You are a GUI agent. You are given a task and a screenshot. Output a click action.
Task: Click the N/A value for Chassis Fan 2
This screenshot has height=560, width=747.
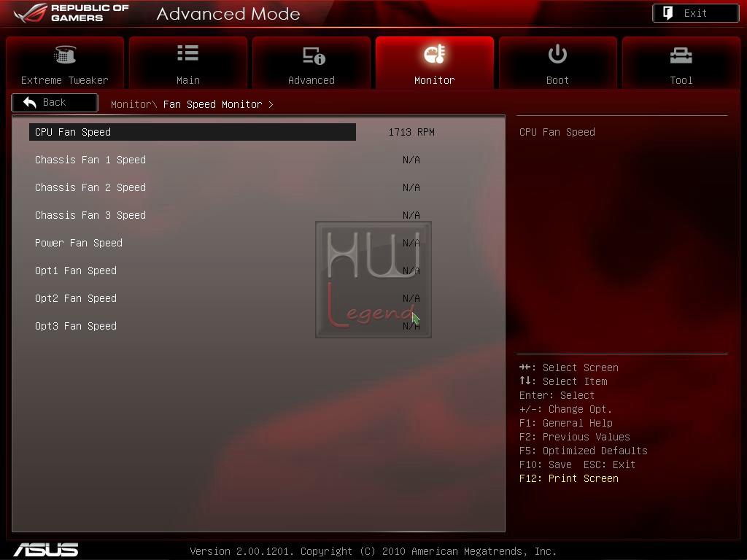[x=411, y=187]
